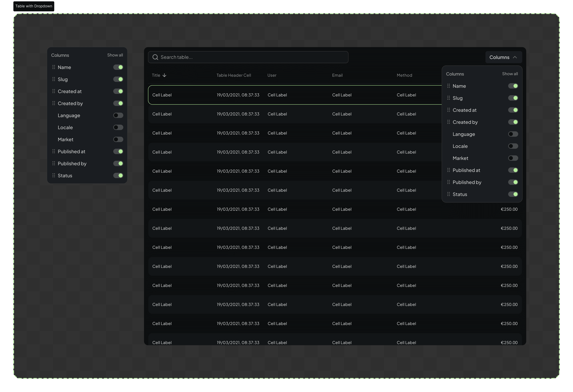573x392 pixels.
Task: Grab Created by drag handle in left panel
Action: tap(53, 103)
